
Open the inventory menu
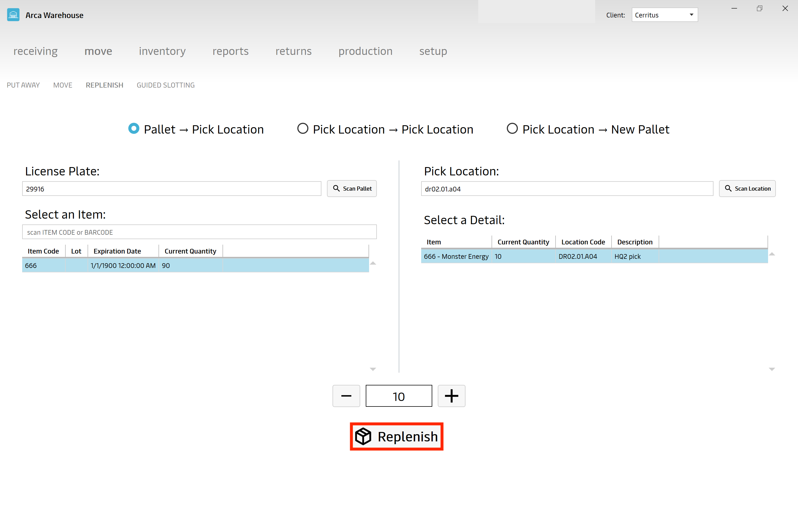162,51
